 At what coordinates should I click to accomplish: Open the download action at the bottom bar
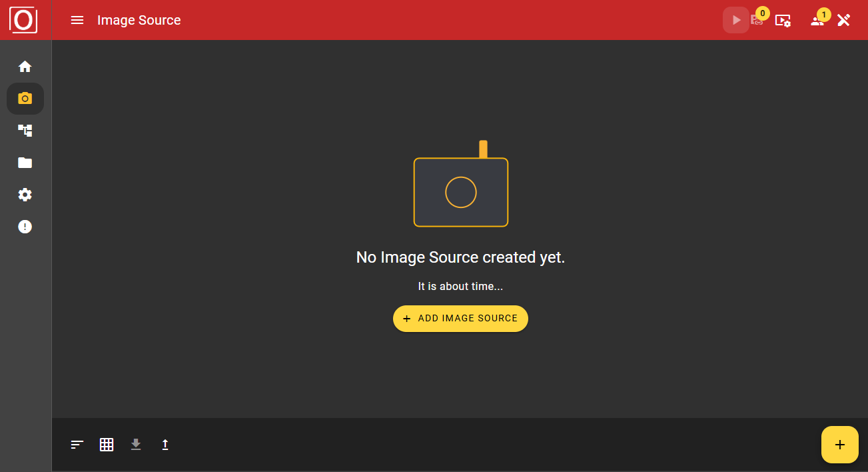point(136,444)
